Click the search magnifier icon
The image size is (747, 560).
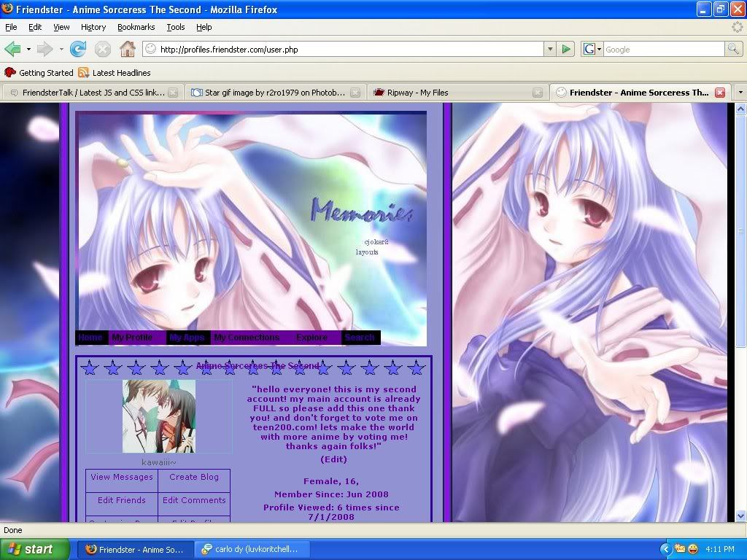coord(733,50)
